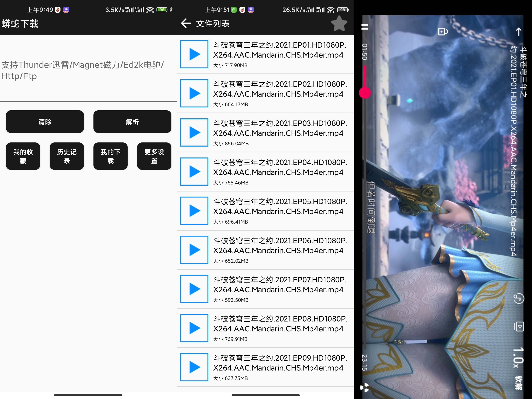
Task: Tap the green notification icon after 上午9:51
Action: tap(234, 10)
